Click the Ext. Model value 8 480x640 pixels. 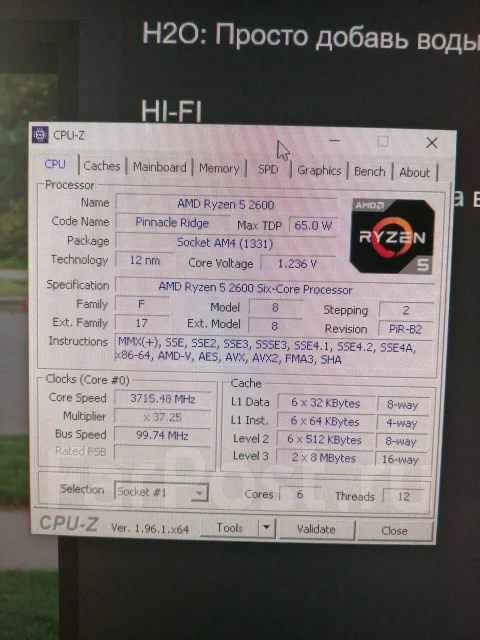click(x=275, y=326)
